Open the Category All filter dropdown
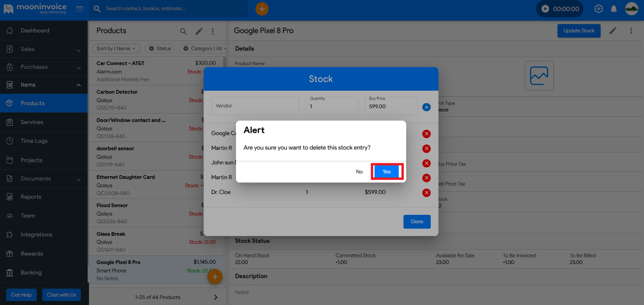 [203, 48]
